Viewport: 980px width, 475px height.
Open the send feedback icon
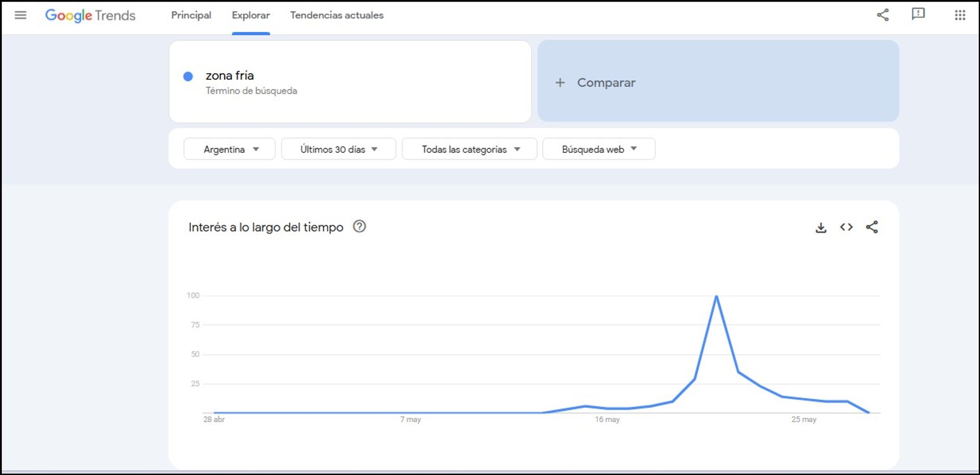[918, 14]
